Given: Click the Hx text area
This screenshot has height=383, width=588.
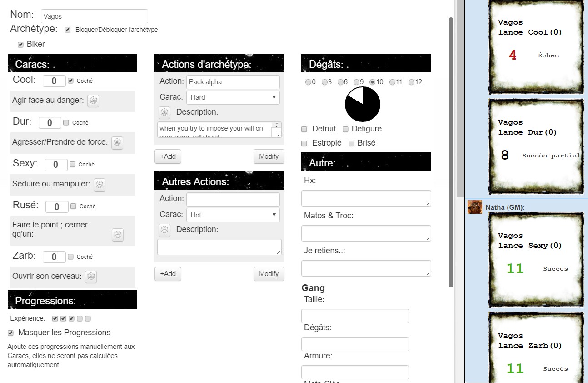Looking at the screenshot, I should point(366,198).
